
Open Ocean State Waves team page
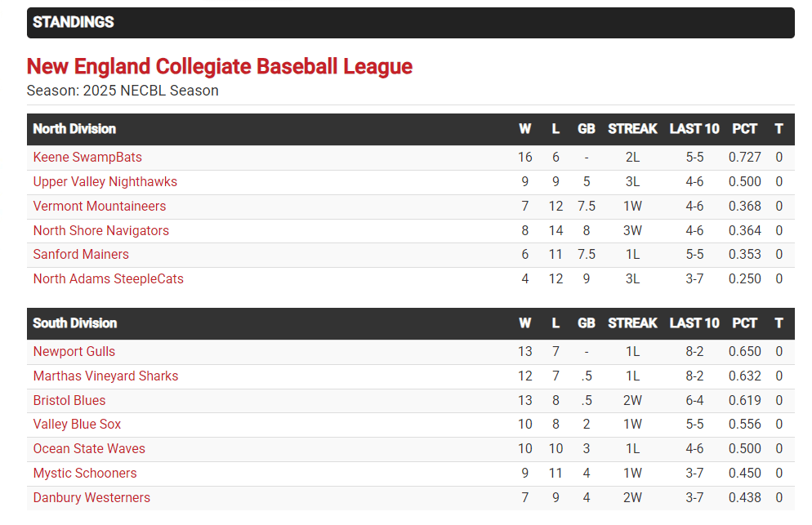click(89, 449)
